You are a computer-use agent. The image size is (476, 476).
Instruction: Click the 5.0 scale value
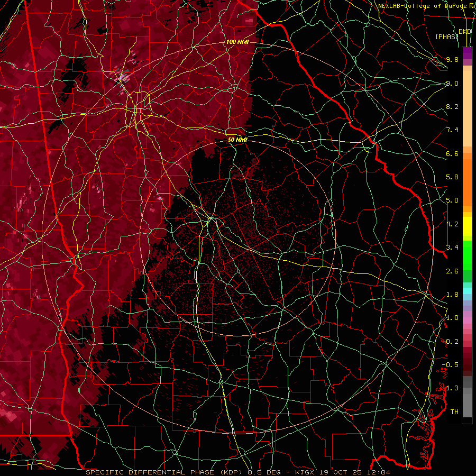[452, 200]
